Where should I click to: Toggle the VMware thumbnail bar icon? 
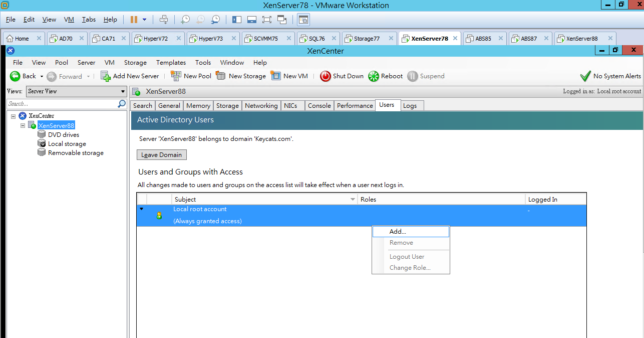coord(252,20)
